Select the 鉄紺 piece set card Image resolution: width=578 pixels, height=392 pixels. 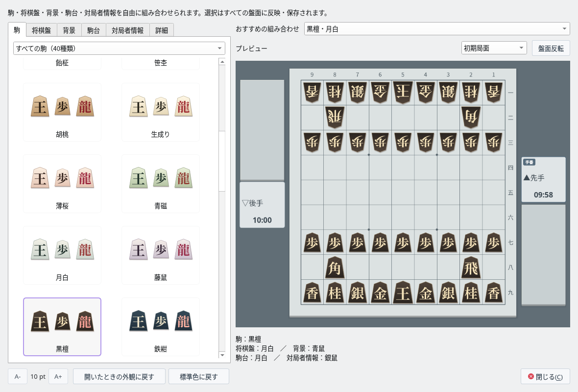point(160,327)
